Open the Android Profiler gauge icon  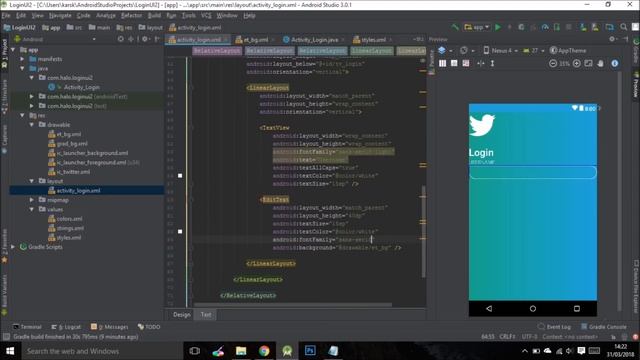tap(545, 27)
